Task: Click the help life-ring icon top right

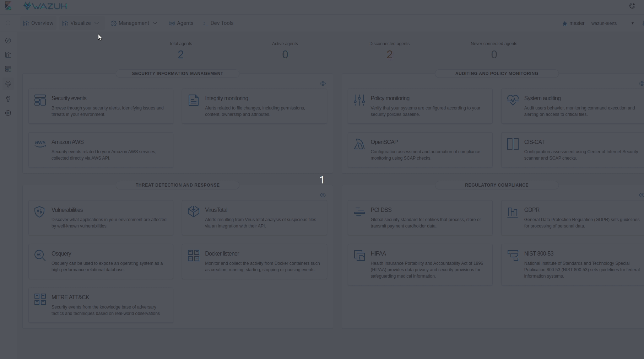Action: click(632, 6)
